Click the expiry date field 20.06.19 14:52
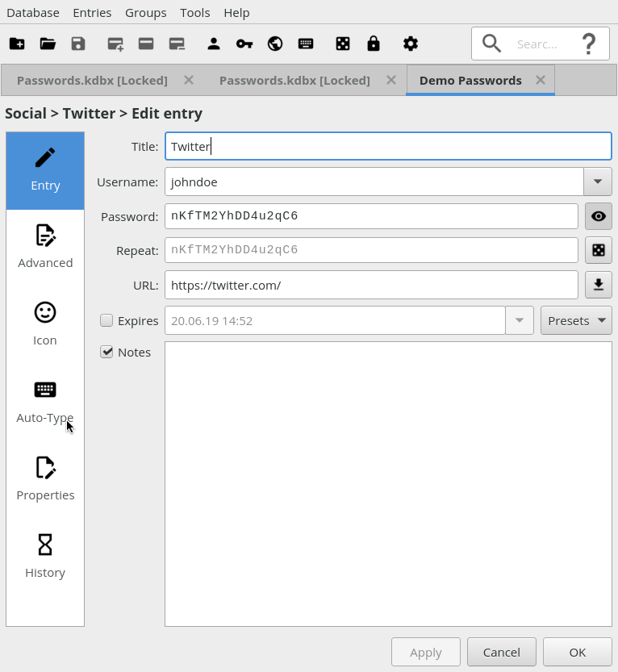618x672 pixels. (x=335, y=320)
